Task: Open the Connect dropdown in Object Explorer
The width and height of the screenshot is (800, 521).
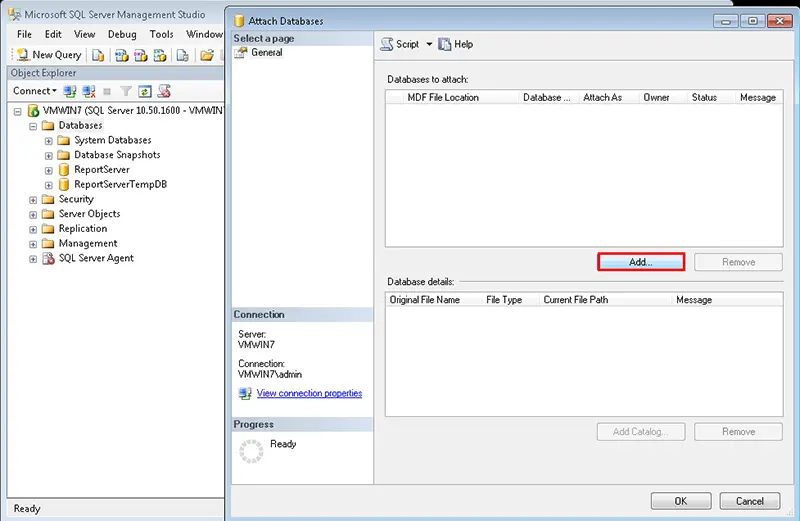Action: coord(35,91)
